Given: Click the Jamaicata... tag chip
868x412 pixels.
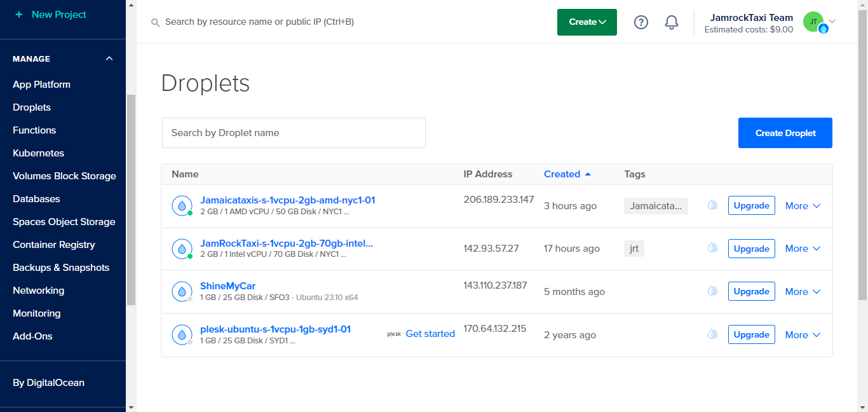Looking at the screenshot, I should click(x=656, y=206).
